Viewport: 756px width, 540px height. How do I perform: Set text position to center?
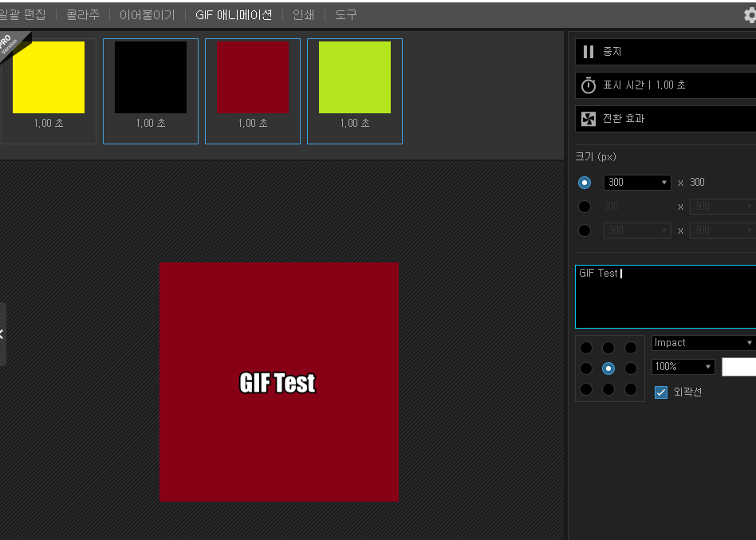608,369
